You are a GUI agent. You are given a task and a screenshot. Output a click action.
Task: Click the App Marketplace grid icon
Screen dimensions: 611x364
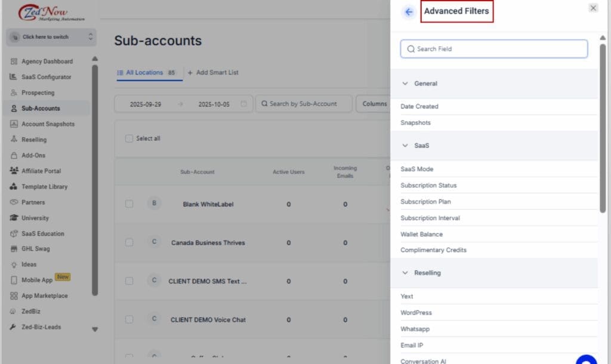click(x=14, y=296)
